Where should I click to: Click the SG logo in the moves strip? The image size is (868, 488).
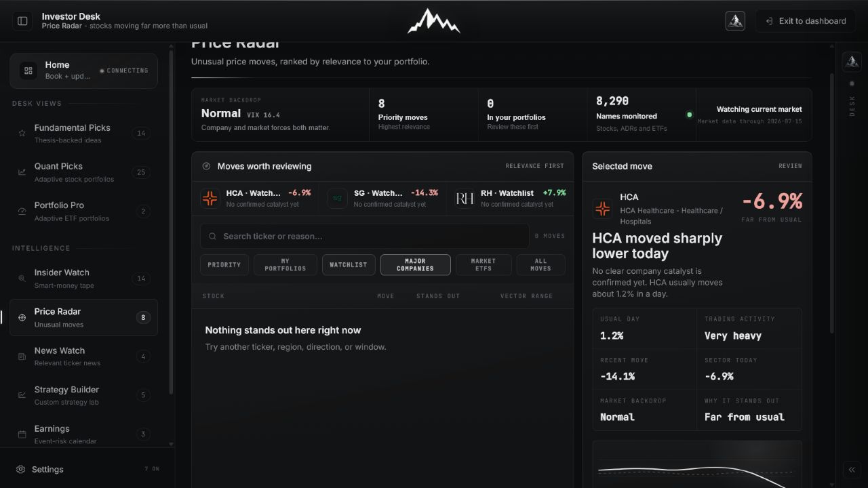point(337,198)
